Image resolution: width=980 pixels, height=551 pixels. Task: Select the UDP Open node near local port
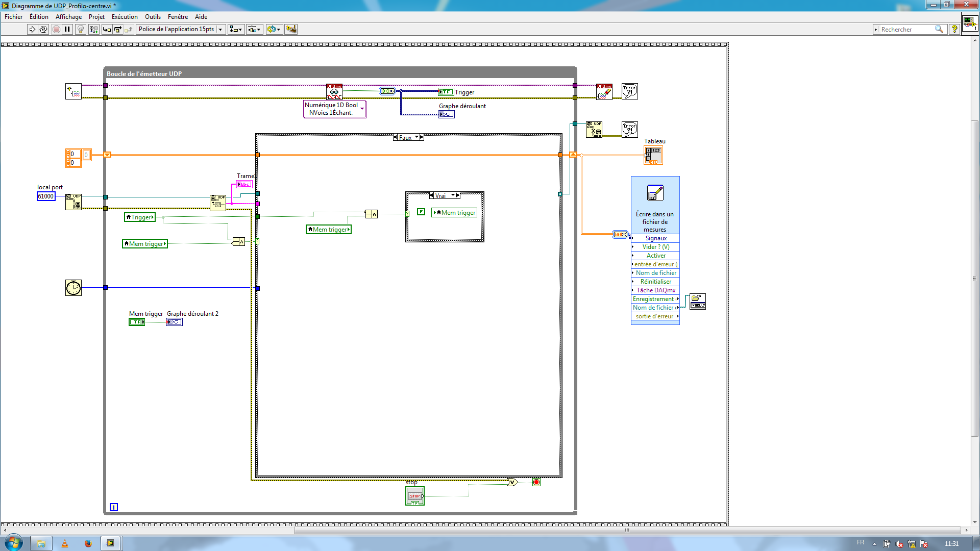(x=73, y=202)
